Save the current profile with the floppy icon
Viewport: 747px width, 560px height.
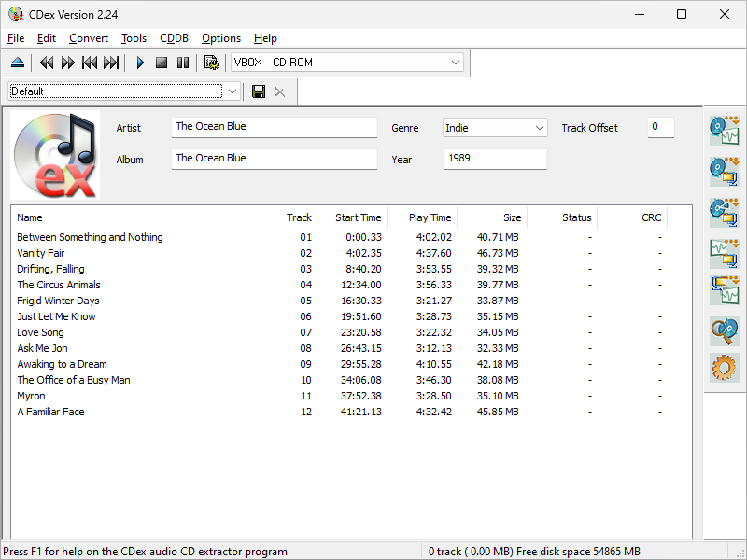point(259,91)
